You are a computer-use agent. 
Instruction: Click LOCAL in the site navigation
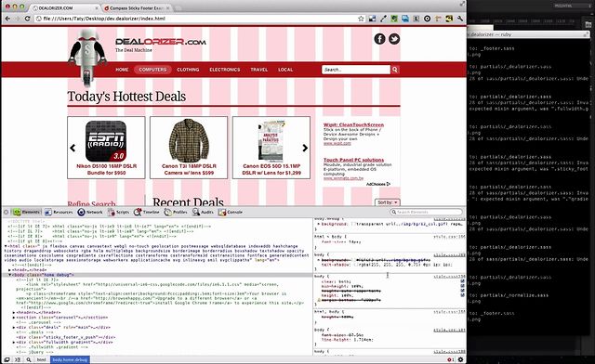pos(285,70)
